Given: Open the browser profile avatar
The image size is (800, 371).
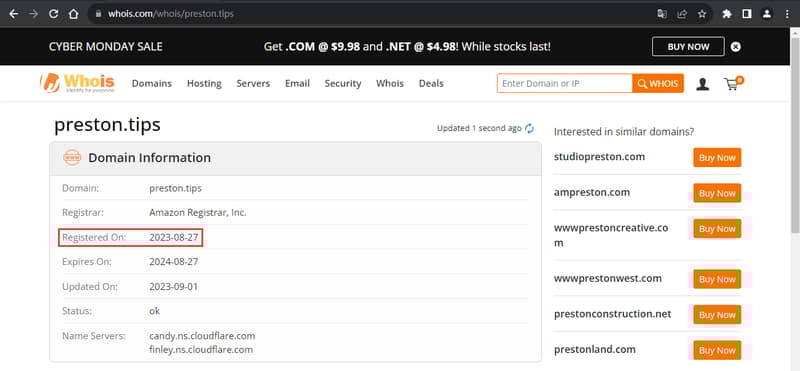Looking at the screenshot, I should (766, 14).
